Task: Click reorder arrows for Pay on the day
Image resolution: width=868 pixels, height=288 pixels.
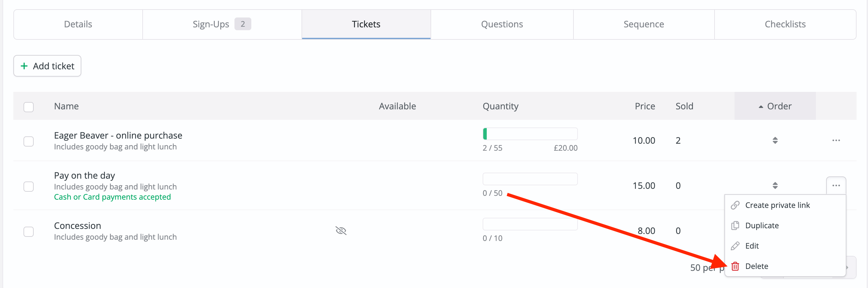Action: click(x=775, y=185)
